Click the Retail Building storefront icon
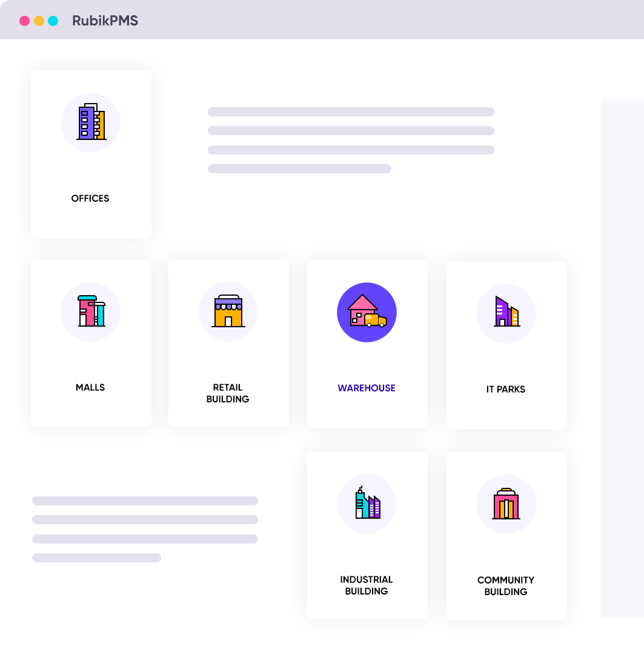644x646 pixels. (x=228, y=311)
